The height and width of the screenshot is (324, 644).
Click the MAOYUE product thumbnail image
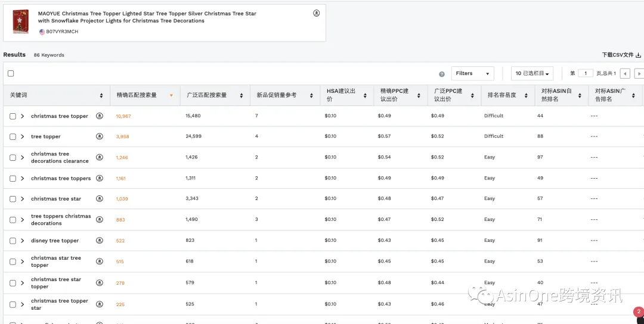[20, 21]
